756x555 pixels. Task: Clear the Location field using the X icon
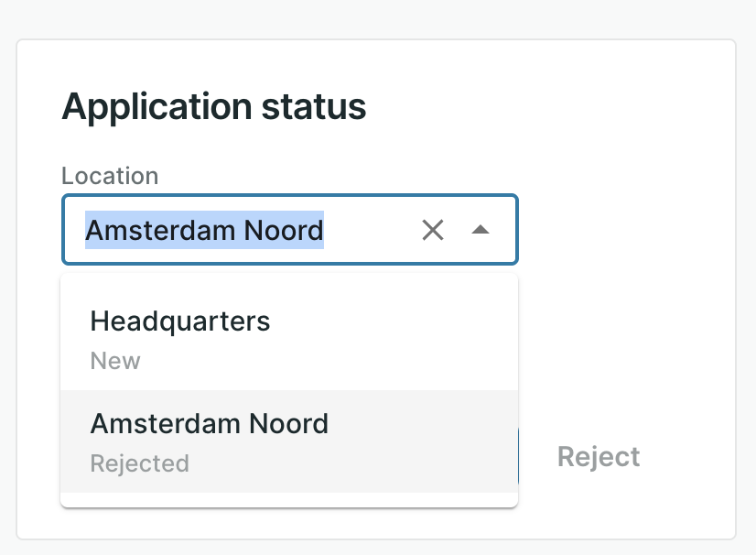click(x=432, y=230)
